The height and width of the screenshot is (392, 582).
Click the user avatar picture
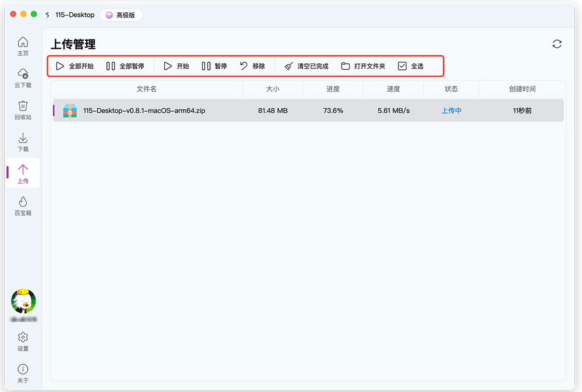(x=23, y=301)
